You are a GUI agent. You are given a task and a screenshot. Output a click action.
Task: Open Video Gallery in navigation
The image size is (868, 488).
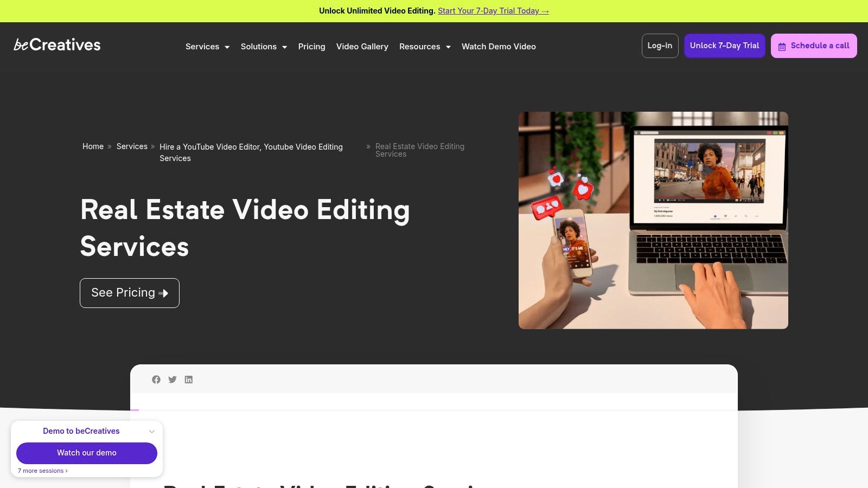(x=362, y=47)
